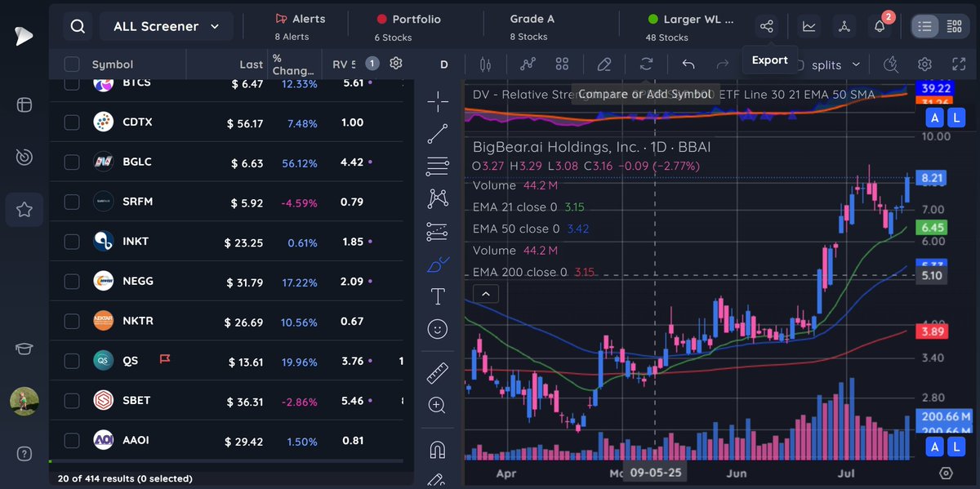980x489 pixels.
Task: Select the Fibonacci retracement tool
Action: [438, 167]
